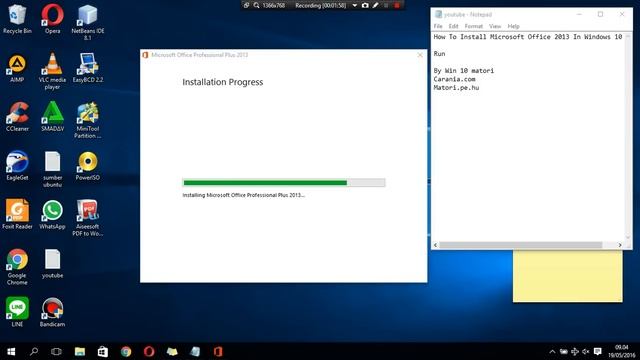Open the Format menu in Notepad
The width and height of the screenshot is (640, 360).
(x=473, y=26)
